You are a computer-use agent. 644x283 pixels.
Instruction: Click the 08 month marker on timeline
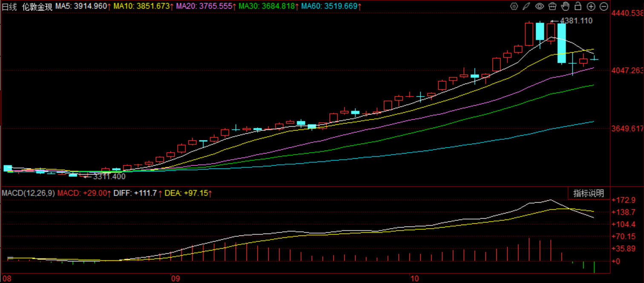coord(6,278)
